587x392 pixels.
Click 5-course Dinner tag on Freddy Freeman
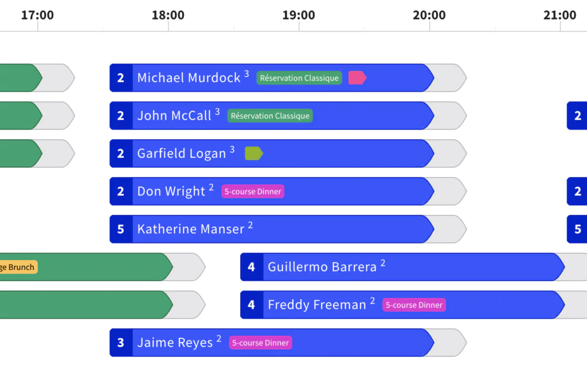coord(414,305)
